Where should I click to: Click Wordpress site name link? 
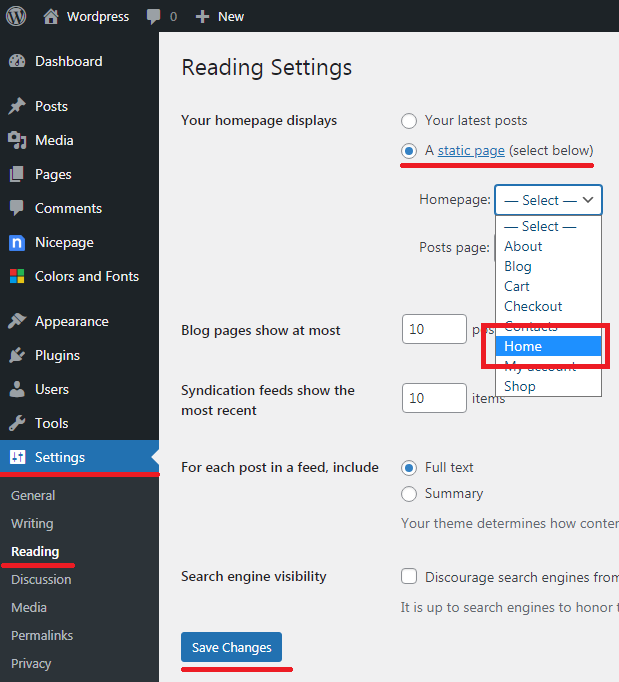tap(98, 17)
